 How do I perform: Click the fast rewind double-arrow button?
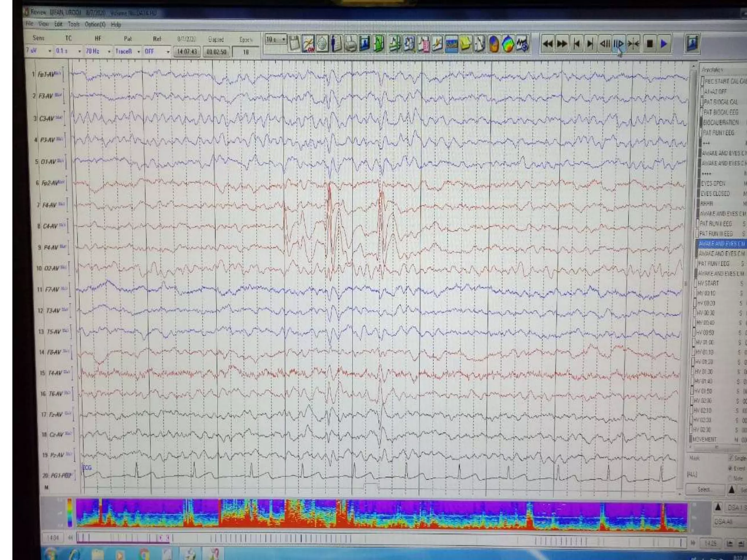tap(547, 44)
